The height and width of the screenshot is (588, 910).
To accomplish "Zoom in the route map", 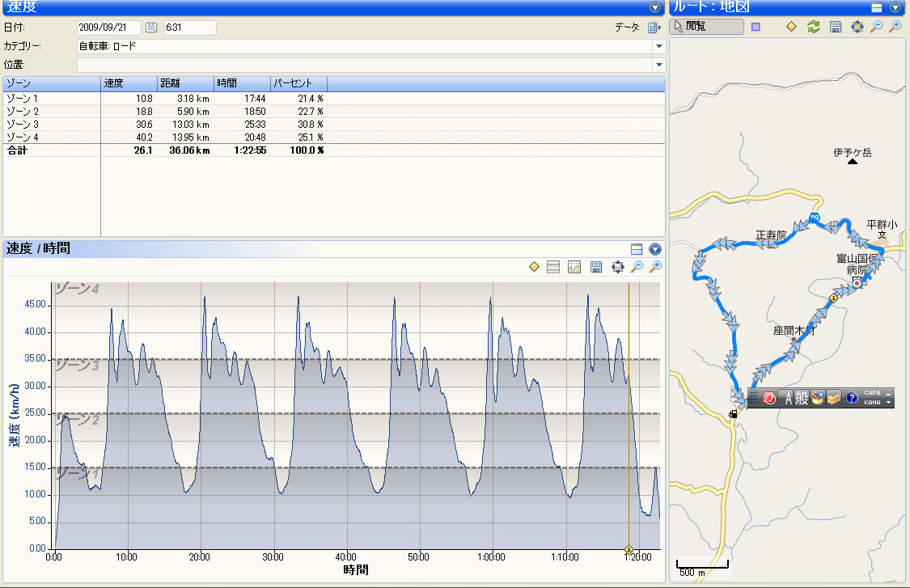I will [x=895, y=27].
